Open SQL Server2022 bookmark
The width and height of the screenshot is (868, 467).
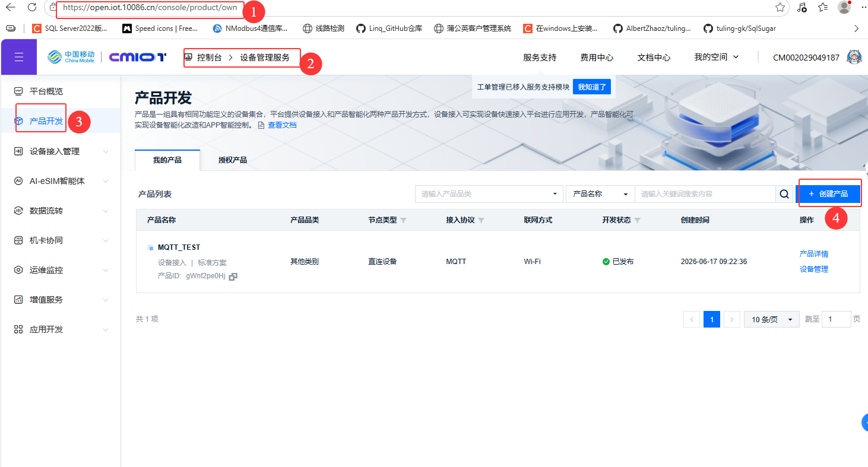(x=70, y=28)
